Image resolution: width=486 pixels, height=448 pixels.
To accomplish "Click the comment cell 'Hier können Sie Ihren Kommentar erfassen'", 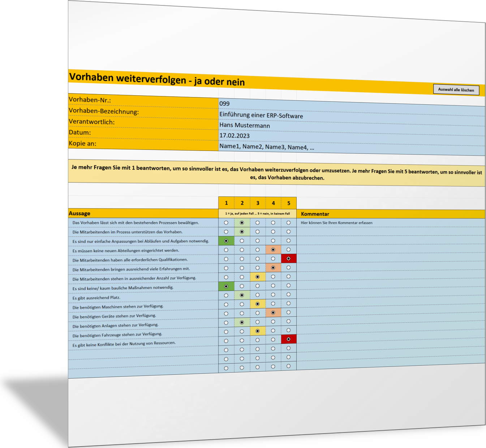I will [x=336, y=223].
